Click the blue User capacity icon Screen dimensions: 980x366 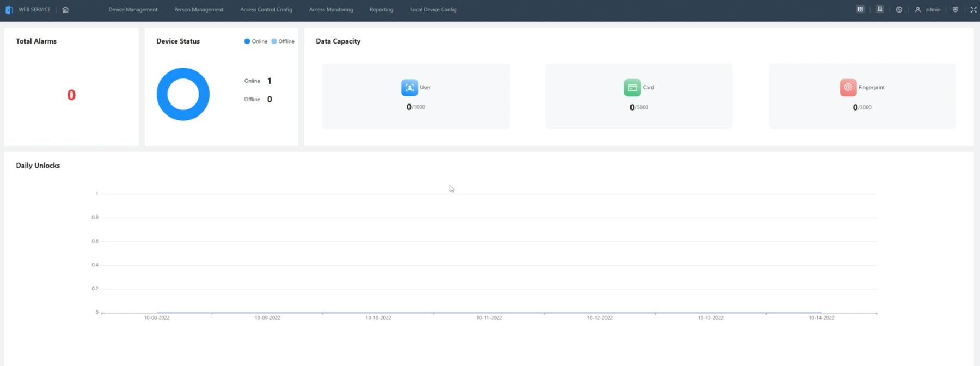(409, 88)
